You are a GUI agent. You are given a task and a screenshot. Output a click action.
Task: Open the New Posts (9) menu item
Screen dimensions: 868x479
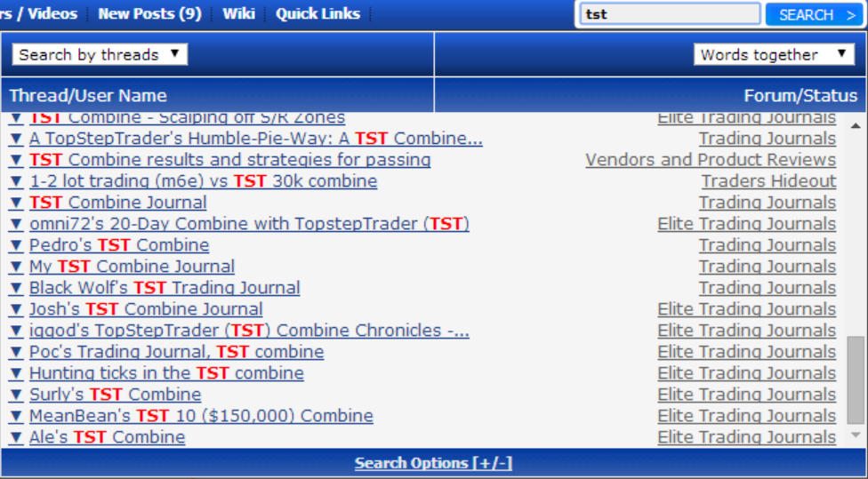[x=149, y=14]
